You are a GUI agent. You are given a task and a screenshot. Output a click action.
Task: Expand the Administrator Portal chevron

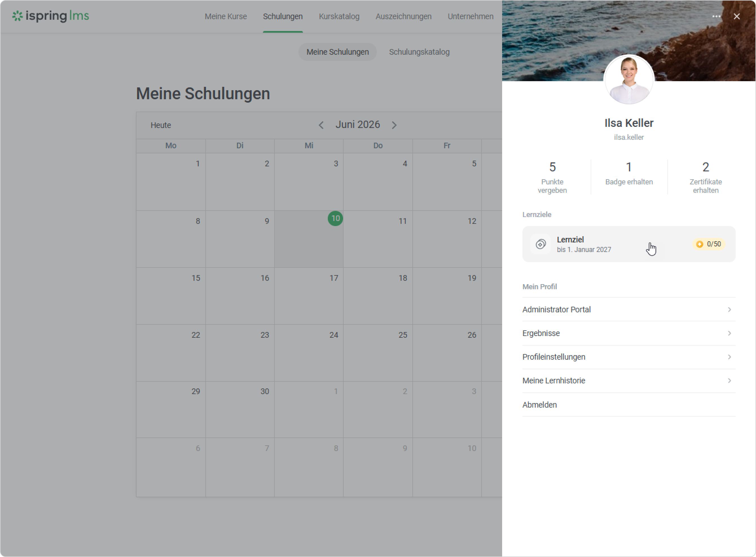729,310
